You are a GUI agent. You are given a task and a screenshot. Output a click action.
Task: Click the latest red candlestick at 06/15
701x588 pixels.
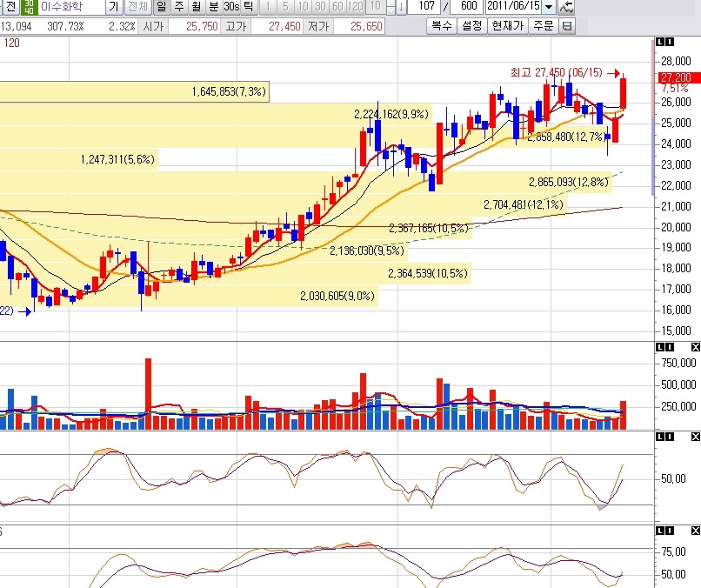click(x=623, y=93)
